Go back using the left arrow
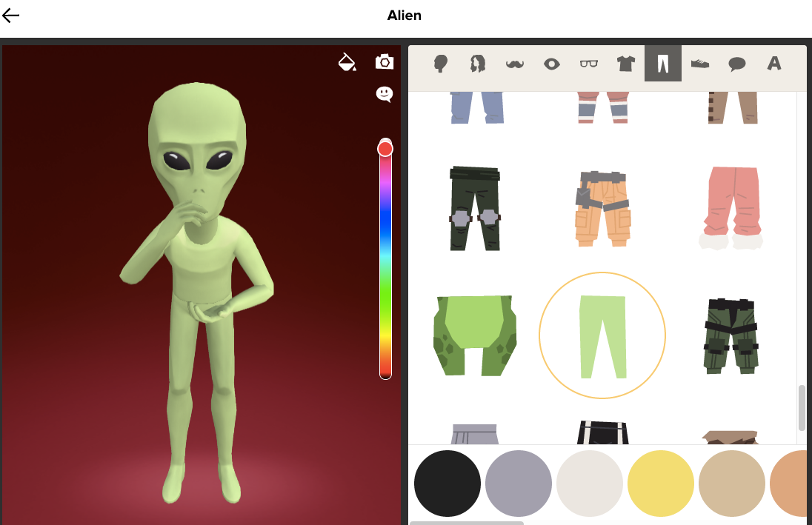 (x=11, y=16)
